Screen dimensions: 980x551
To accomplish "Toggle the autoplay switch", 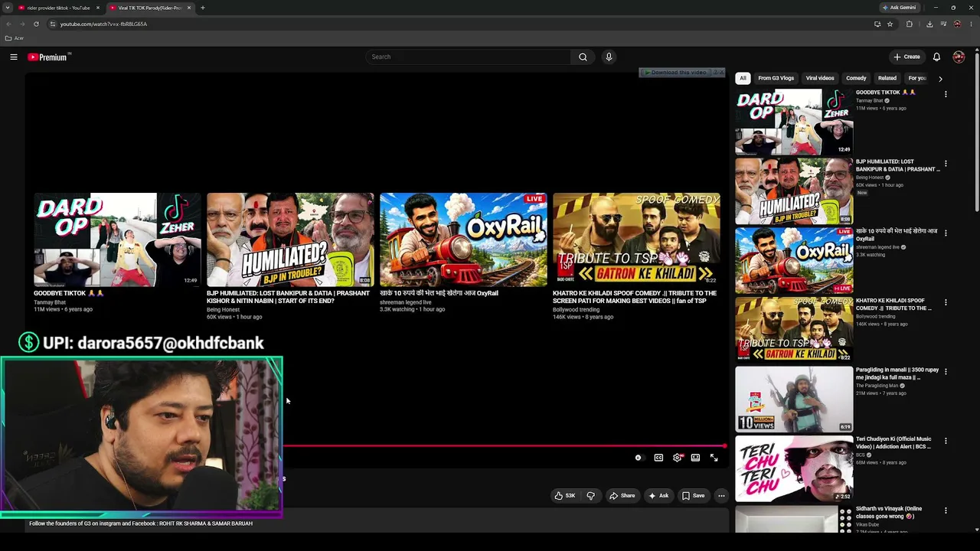I will point(639,458).
